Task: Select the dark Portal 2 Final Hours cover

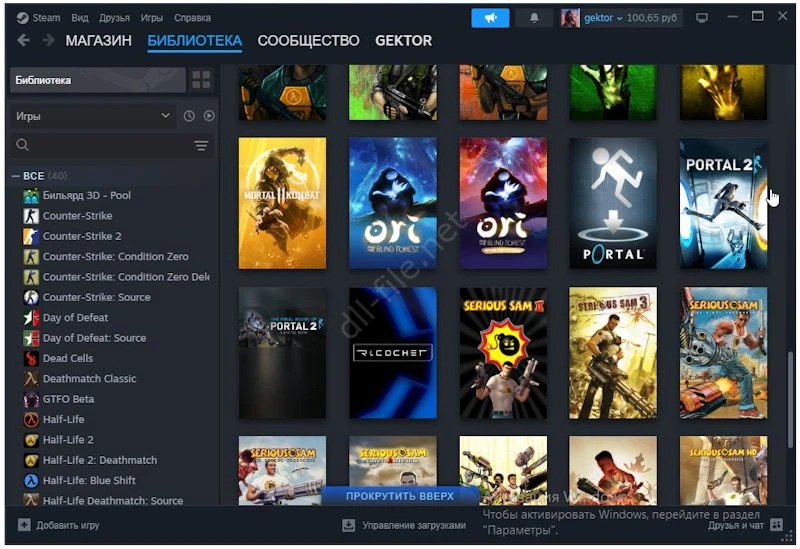Action: [x=282, y=353]
